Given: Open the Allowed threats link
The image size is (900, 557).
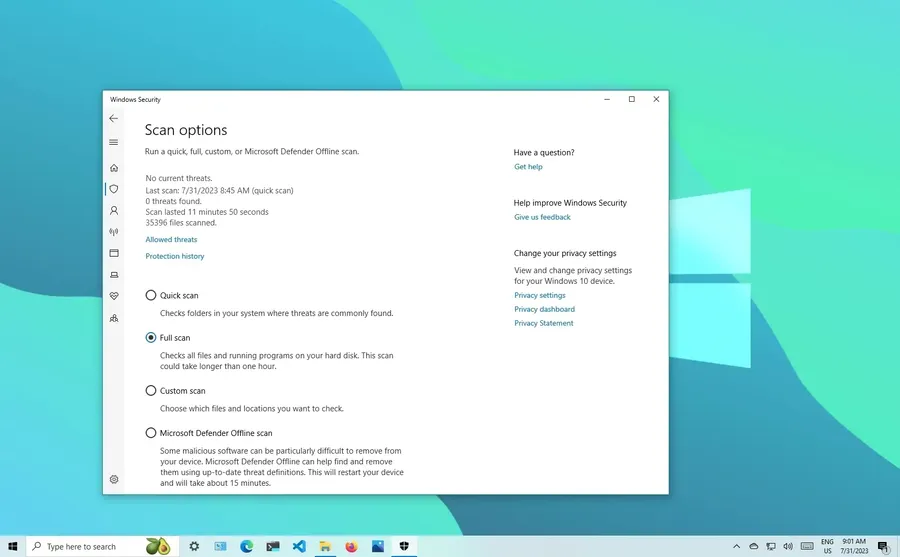Looking at the screenshot, I should [171, 239].
